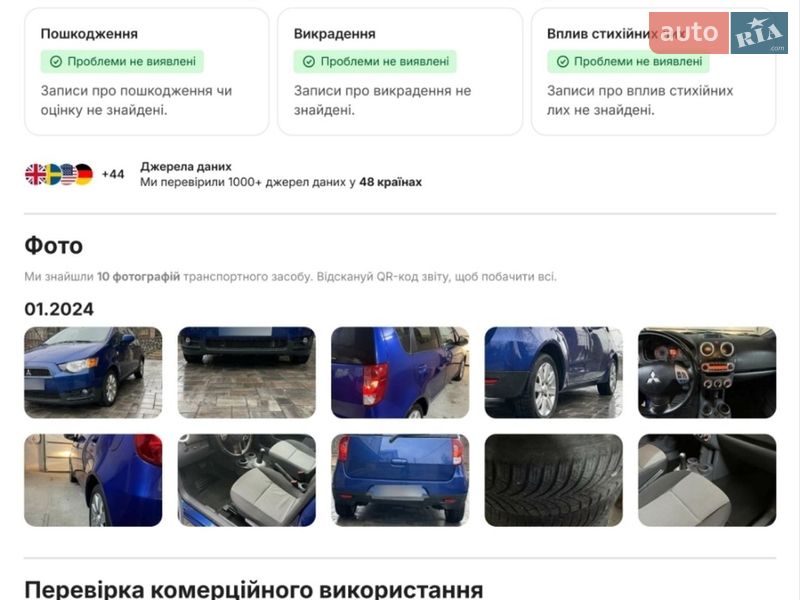Open the front bumper close-up photo
This screenshot has height=600, width=800.
pos(246,372)
